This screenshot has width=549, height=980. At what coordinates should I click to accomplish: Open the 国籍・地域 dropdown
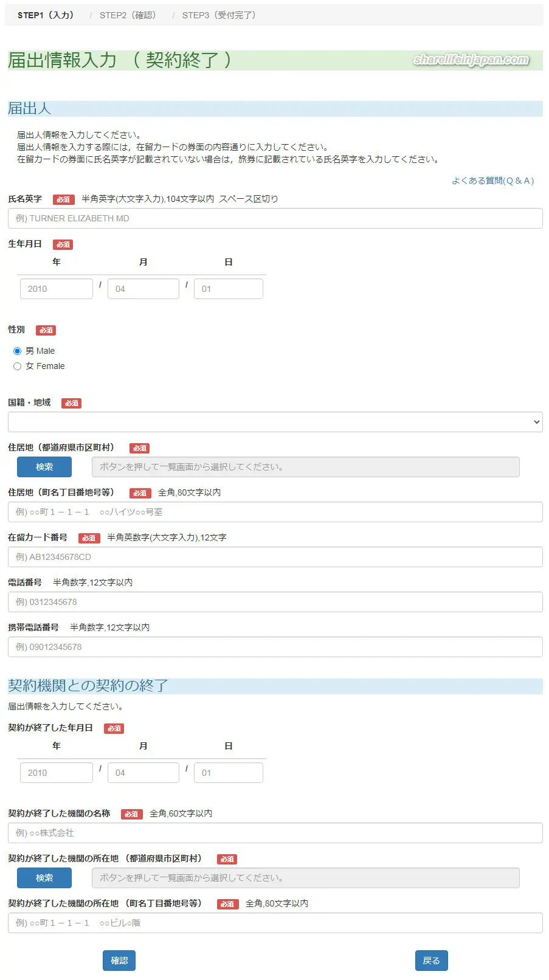tap(275, 422)
